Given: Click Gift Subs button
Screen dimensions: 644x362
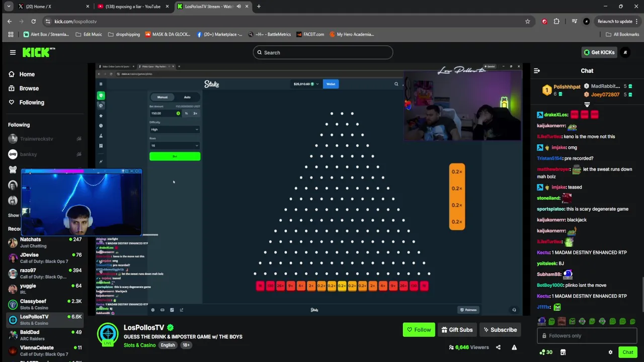Looking at the screenshot, I should click(x=457, y=330).
